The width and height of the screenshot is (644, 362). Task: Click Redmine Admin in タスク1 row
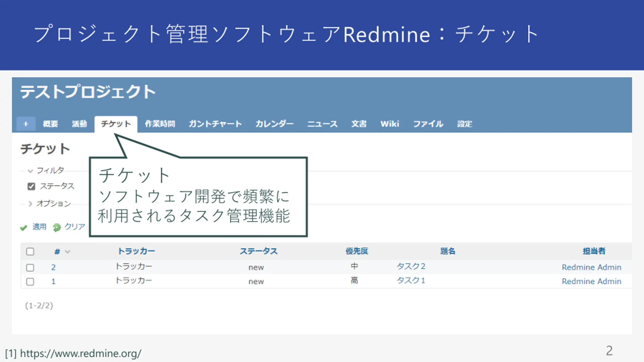[591, 281]
